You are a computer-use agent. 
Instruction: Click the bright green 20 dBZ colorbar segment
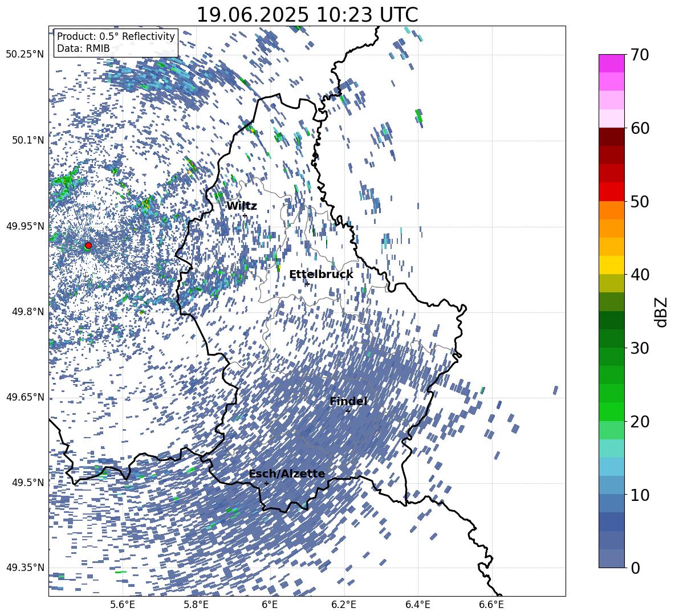[611, 411]
